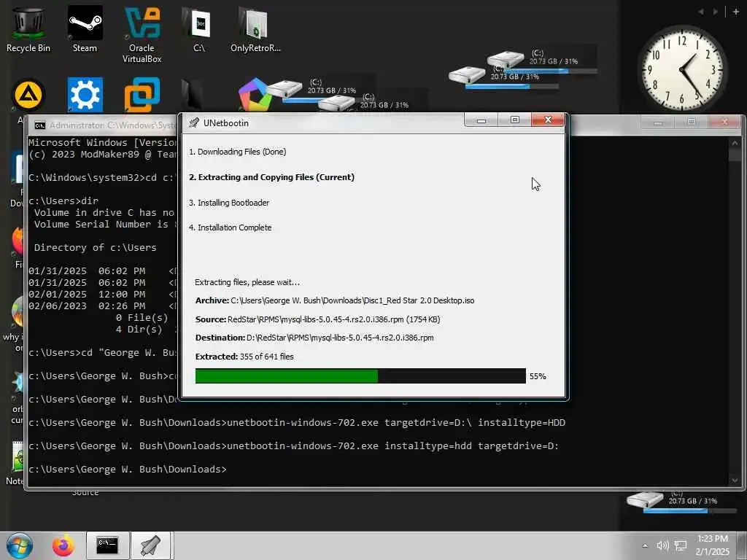
Task: Click the yellow circle triangle desktop icon
Action: [28, 94]
